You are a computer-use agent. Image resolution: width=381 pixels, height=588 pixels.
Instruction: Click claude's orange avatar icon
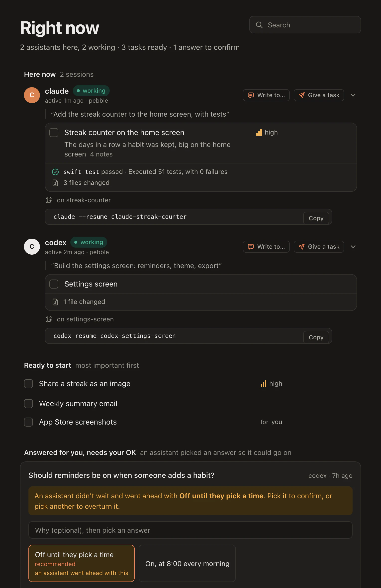click(32, 95)
